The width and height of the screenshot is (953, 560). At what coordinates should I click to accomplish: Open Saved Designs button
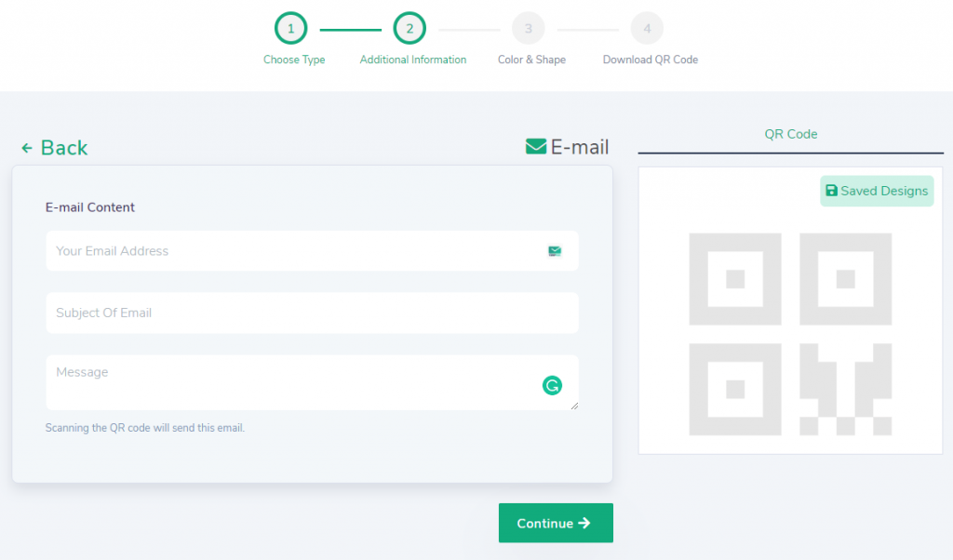click(877, 191)
